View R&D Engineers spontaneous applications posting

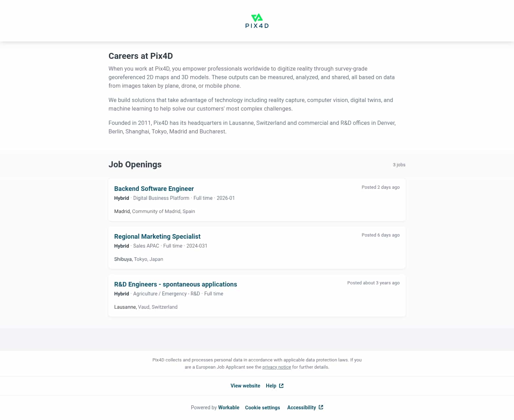click(176, 284)
